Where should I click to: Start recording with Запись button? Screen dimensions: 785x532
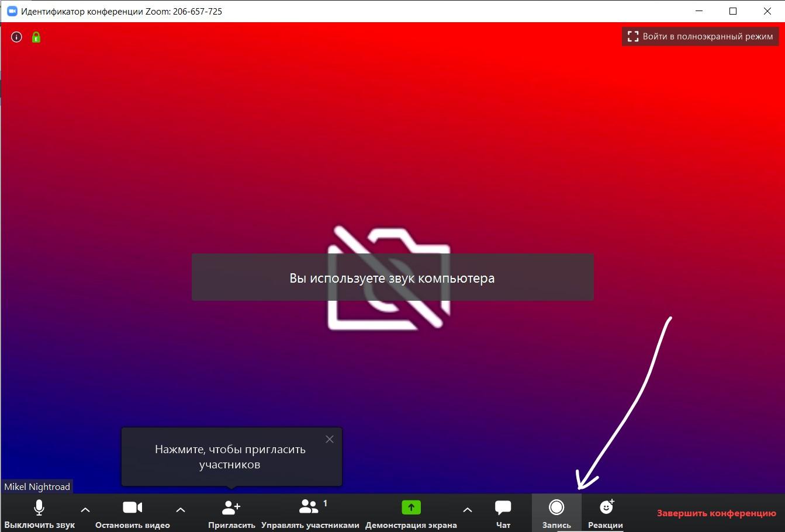[x=556, y=513]
